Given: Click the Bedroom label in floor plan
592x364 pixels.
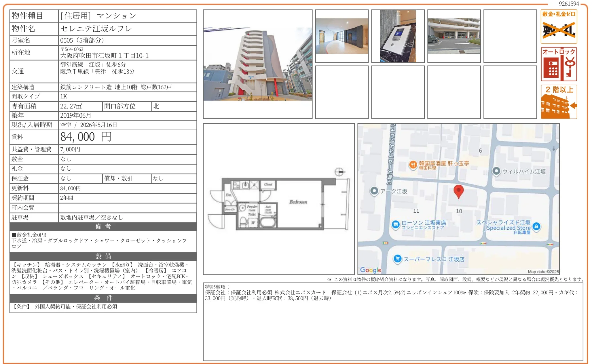Looking at the screenshot, I should 298,202.
